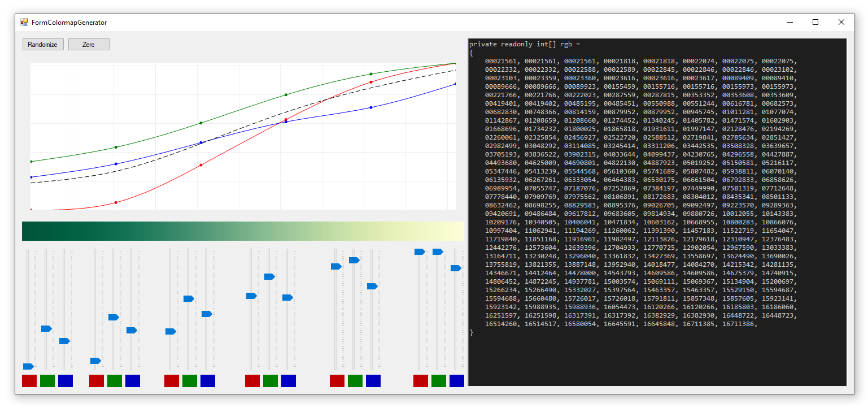Select the green swatch under the fourth slider group
This screenshot has height=412, width=868.
click(x=270, y=381)
